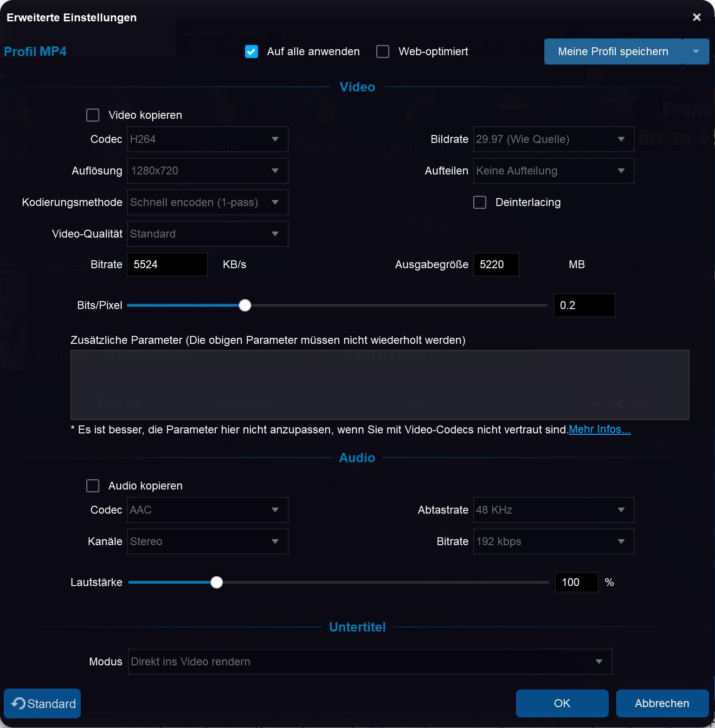The image size is (715, 728).
Task: Close the Erweiterte Einstellungen dialog
Action: tap(696, 17)
